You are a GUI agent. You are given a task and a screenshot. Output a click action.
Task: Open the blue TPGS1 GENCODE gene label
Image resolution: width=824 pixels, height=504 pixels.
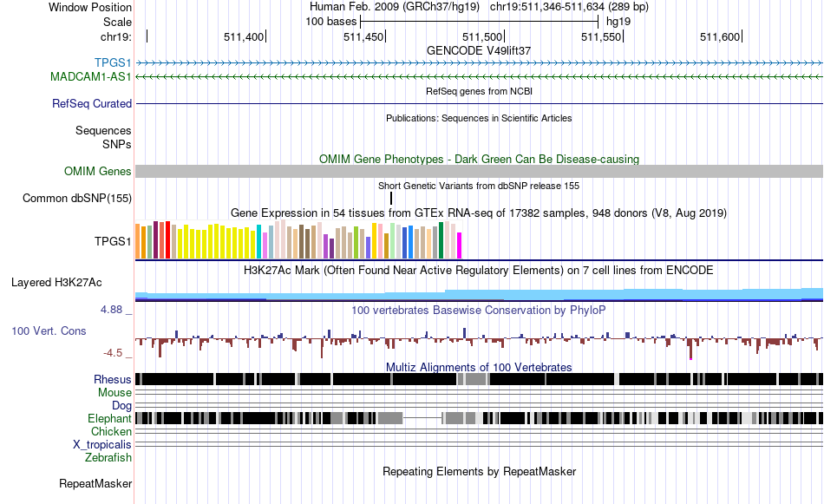point(113,63)
